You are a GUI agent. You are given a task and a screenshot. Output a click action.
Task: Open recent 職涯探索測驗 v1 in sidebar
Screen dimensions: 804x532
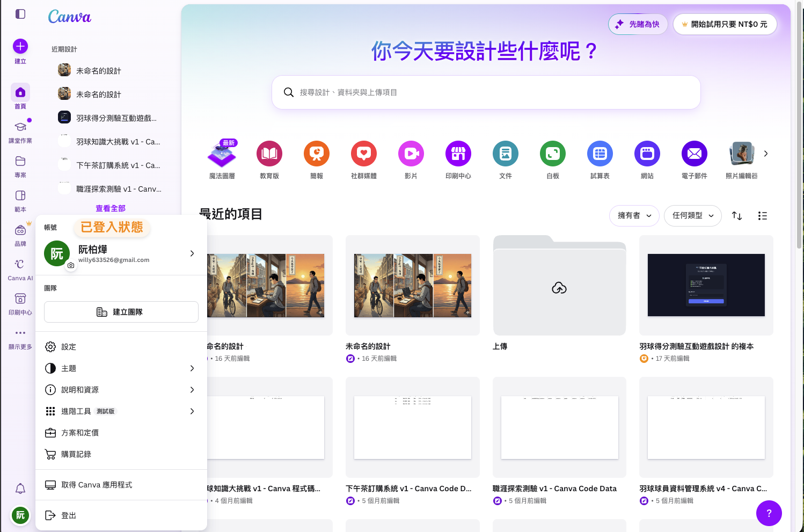point(111,189)
